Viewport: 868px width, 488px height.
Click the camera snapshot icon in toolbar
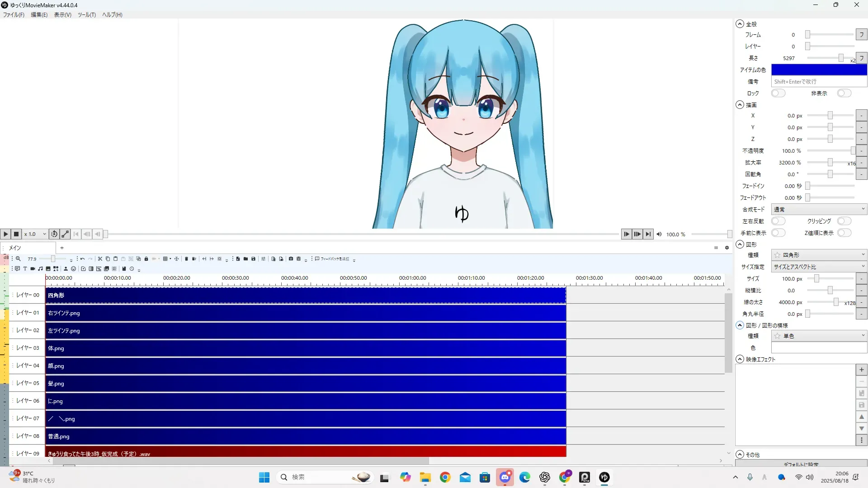click(291, 259)
